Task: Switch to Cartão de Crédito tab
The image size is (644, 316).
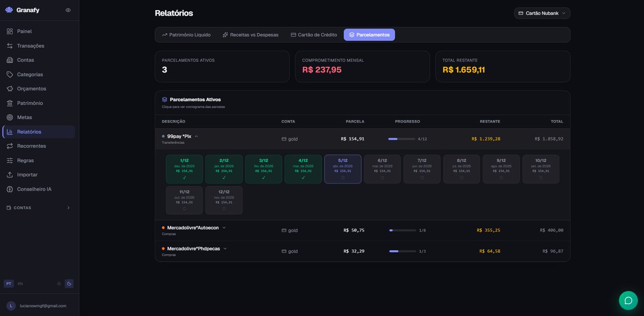Action: tap(314, 35)
